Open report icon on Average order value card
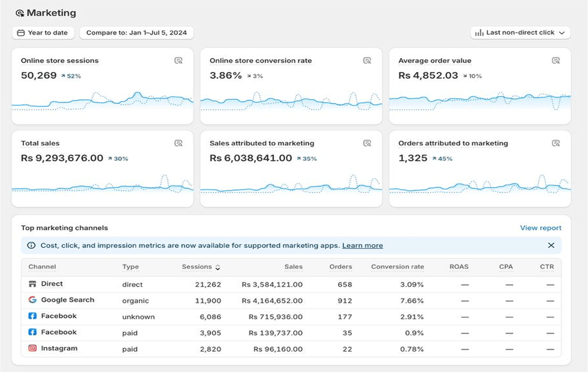Image resolution: width=588 pixels, height=372 pixels. click(x=556, y=61)
